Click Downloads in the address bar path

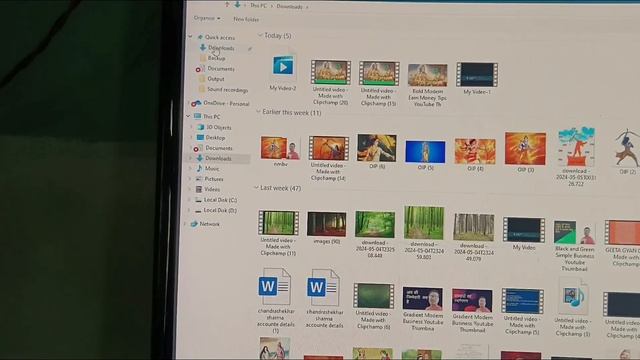pos(289,7)
